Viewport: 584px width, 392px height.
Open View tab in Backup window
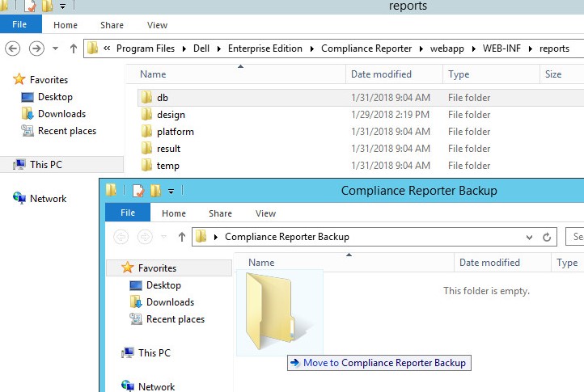[265, 213]
